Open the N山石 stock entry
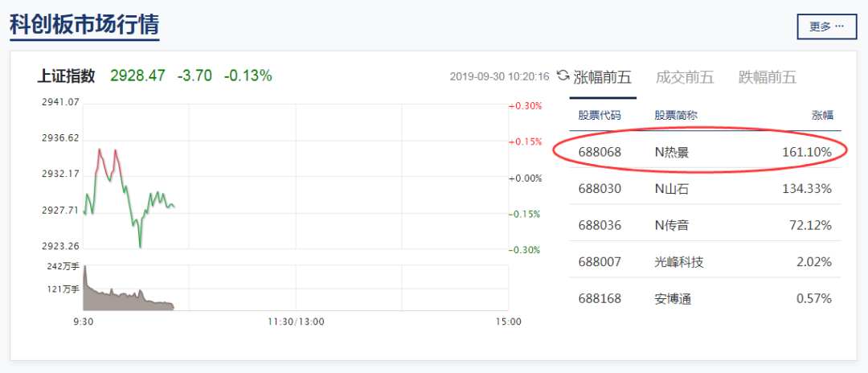 click(x=672, y=188)
